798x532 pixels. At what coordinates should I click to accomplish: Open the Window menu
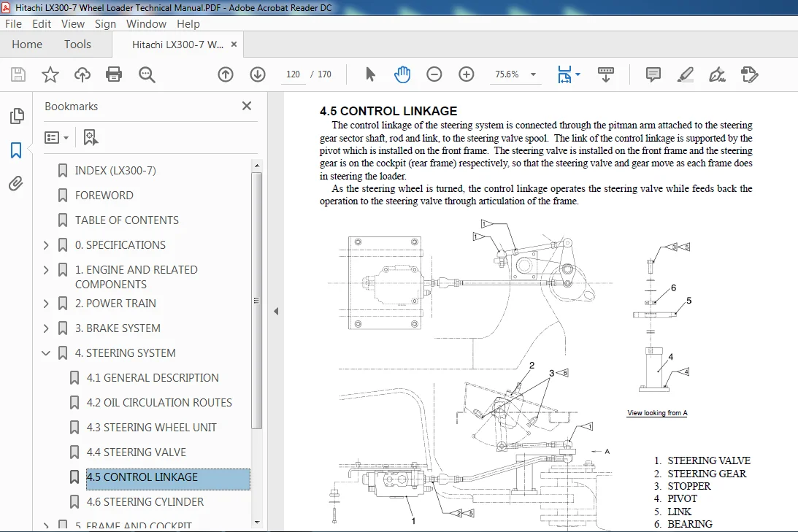coord(146,24)
